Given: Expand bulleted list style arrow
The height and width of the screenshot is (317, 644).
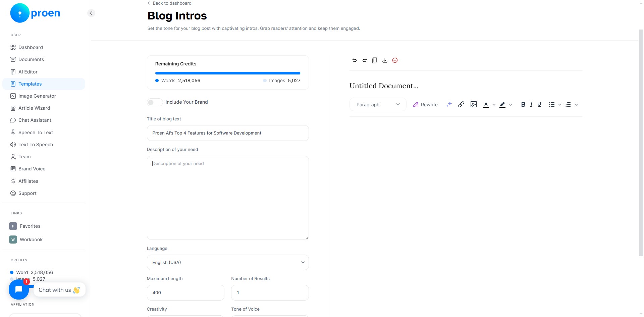Looking at the screenshot, I should [x=560, y=105].
